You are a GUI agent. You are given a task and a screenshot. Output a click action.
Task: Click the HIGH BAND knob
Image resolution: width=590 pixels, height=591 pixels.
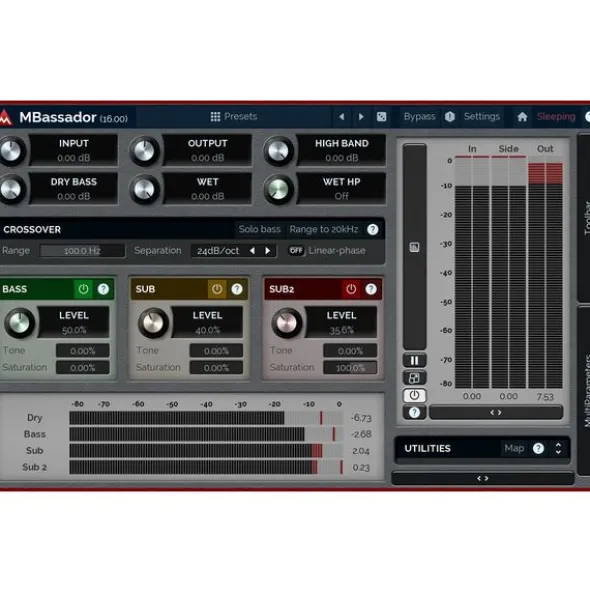click(x=278, y=151)
